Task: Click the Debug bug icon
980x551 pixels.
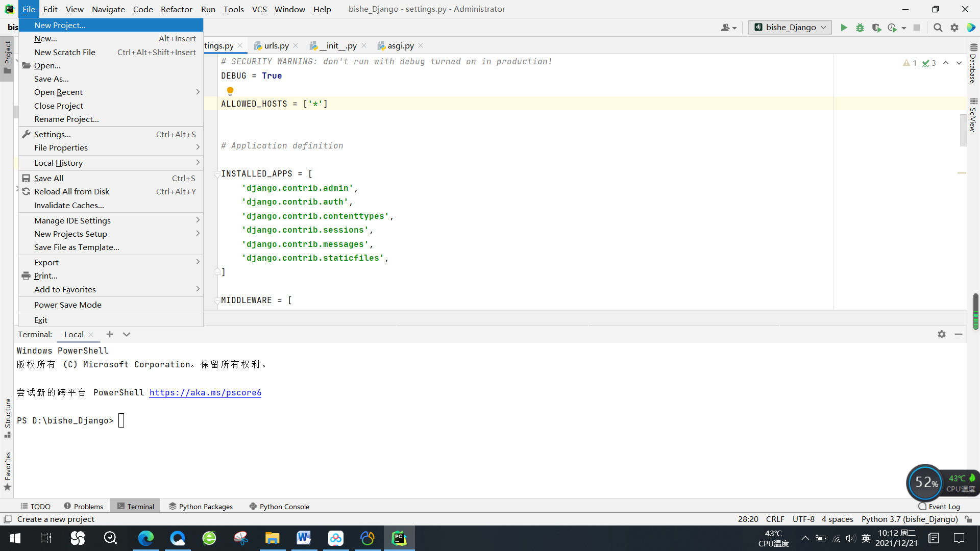Action: (860, 28)
